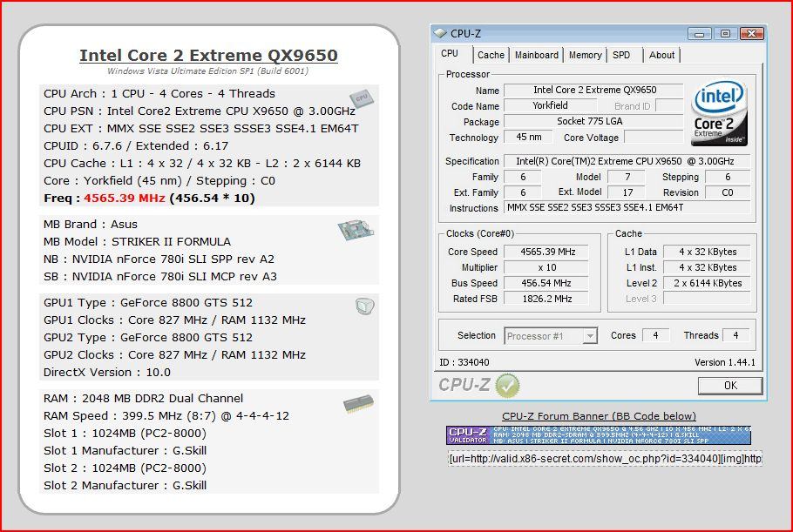Select the Memory tab

pyautogui.click(x=585, y=55)
